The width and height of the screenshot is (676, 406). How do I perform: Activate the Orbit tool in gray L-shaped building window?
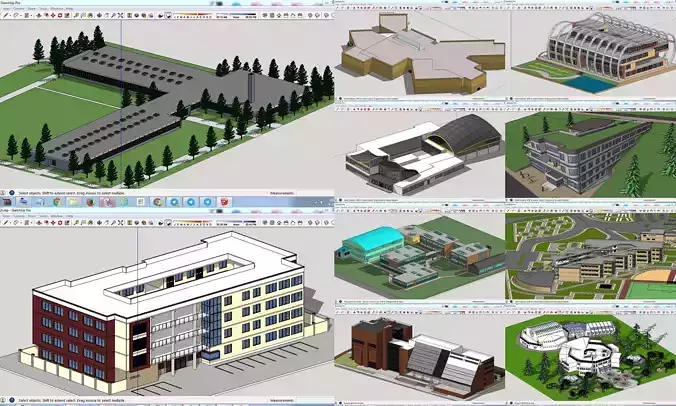pyautogui.click(x=99, y=15)
